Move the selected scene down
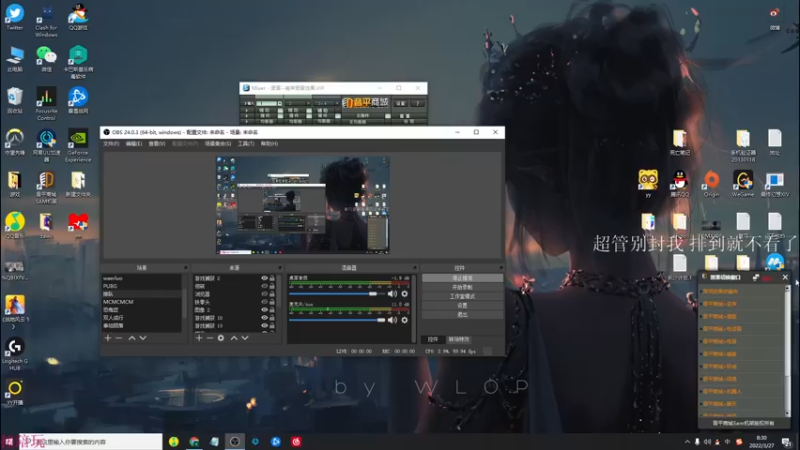Screen dimensions: 800x450 click(143, 338)
